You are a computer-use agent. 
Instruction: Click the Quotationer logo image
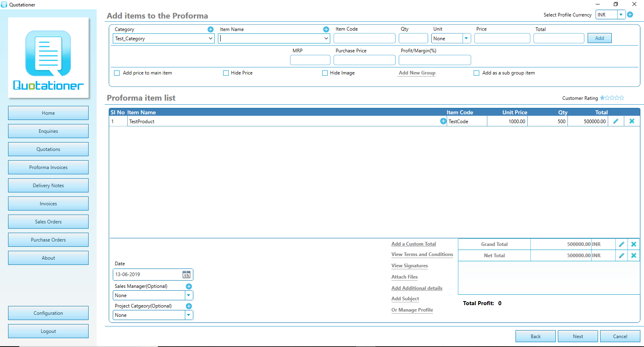pos(48,58)
